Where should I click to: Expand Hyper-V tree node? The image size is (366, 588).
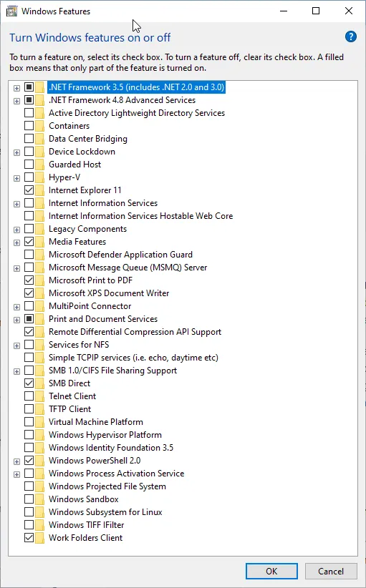pos(16,178)
